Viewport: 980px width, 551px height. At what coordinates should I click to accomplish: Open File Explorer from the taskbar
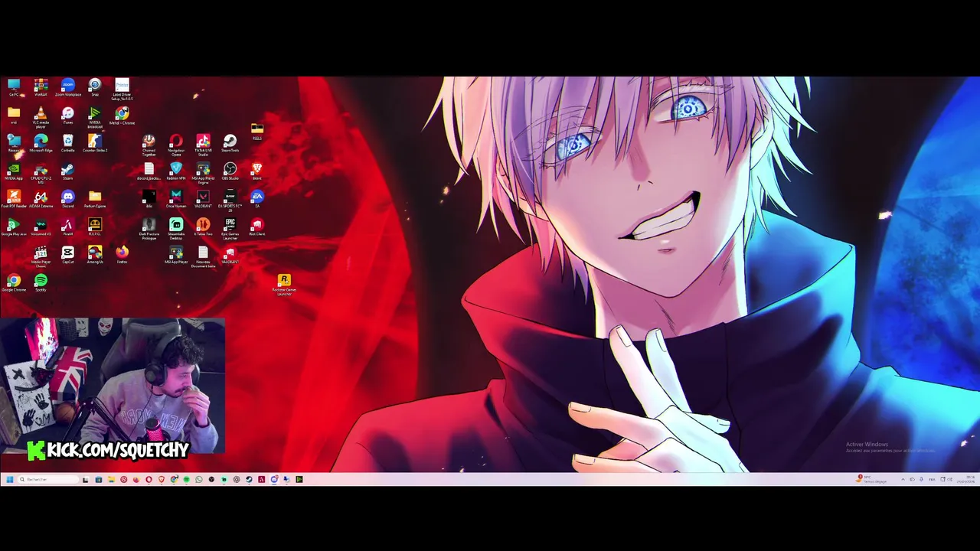pos(111,480)
